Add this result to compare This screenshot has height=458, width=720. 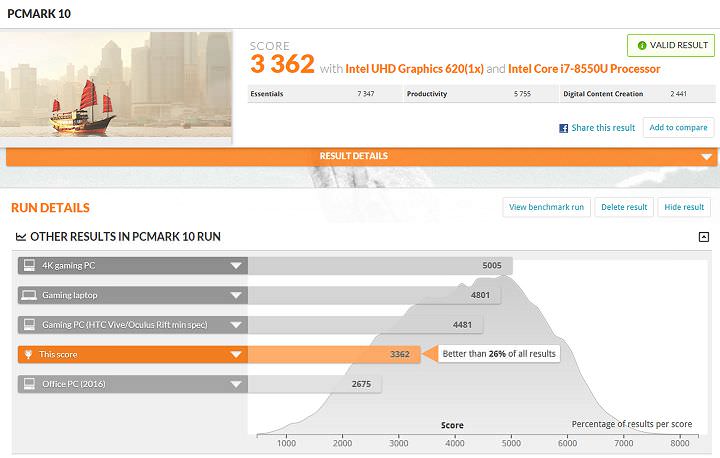[x=678, y=127]
